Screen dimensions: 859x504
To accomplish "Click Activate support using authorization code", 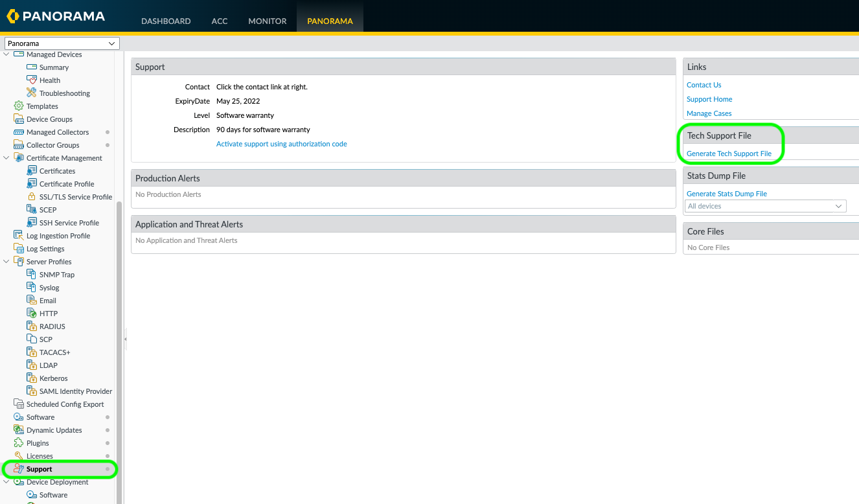I will pyautogui.click(x=282, y=144).
